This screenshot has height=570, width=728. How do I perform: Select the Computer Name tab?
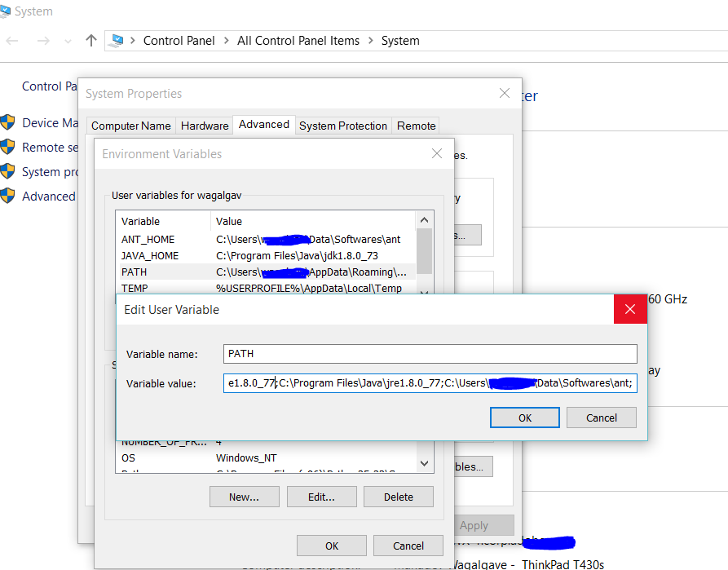[131, 126]
